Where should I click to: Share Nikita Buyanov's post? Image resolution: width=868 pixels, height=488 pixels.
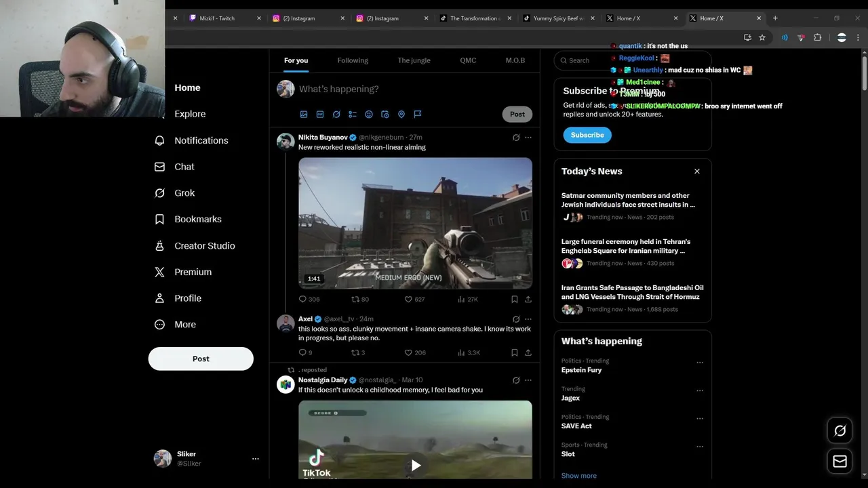(528, 299)
